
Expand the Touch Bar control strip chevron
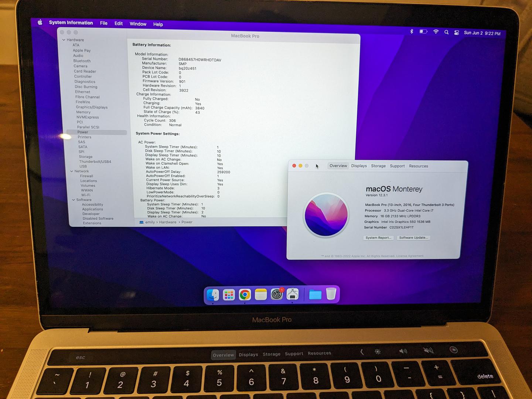click(x=362, y=352)
